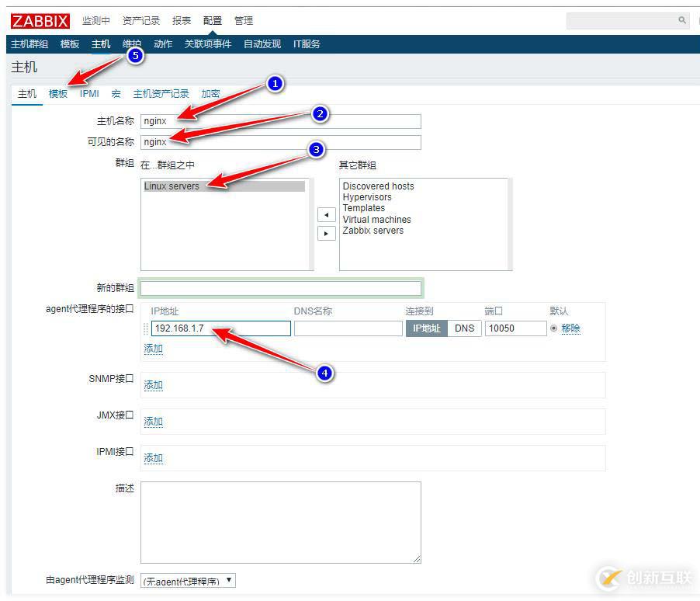Click 添加 under agent interface
The width and height of the screenshot is (700, 601).
(153, 349)
